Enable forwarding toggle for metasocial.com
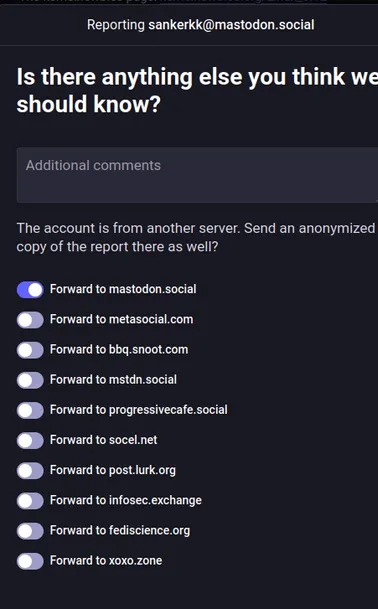Screen dimensions: 378x609 [x=30, y=320]
